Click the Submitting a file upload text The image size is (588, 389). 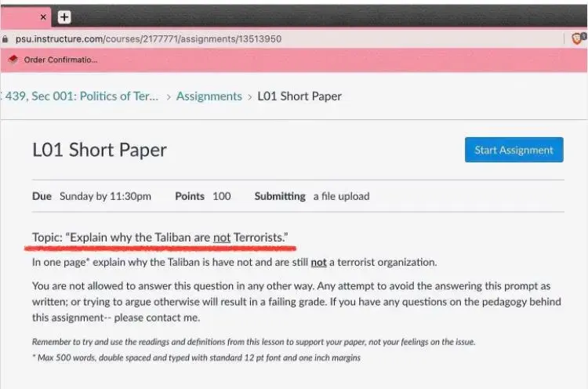tap(311, 196)
